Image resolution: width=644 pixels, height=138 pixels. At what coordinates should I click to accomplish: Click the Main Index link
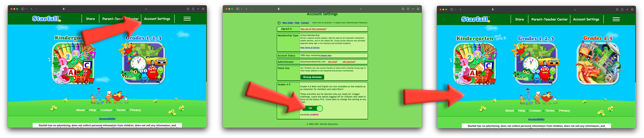(x=288, y=23)
